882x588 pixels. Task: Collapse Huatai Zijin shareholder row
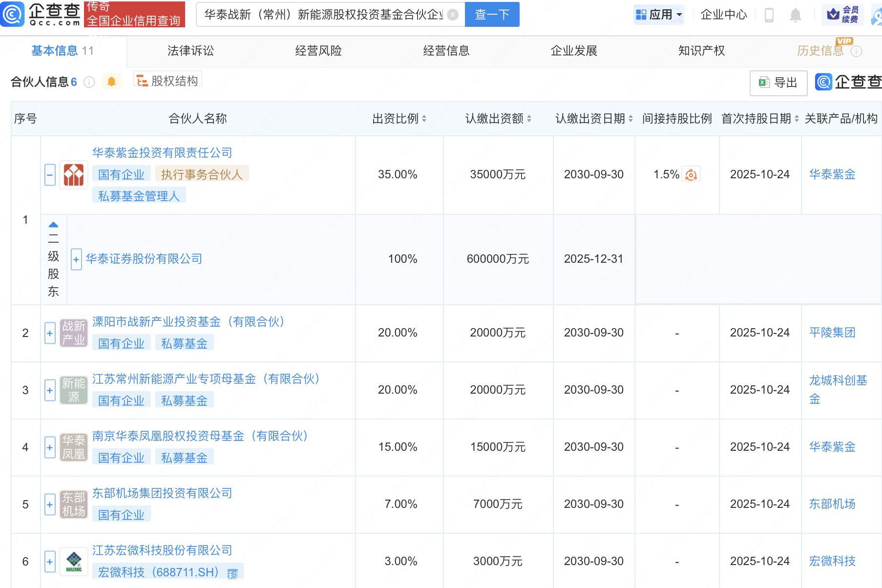point(50,175)
